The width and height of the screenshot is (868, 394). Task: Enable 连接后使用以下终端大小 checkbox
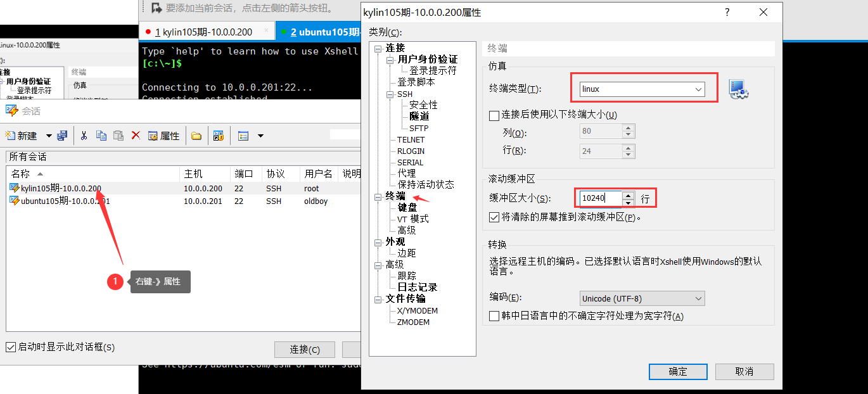tap(494, 115)
